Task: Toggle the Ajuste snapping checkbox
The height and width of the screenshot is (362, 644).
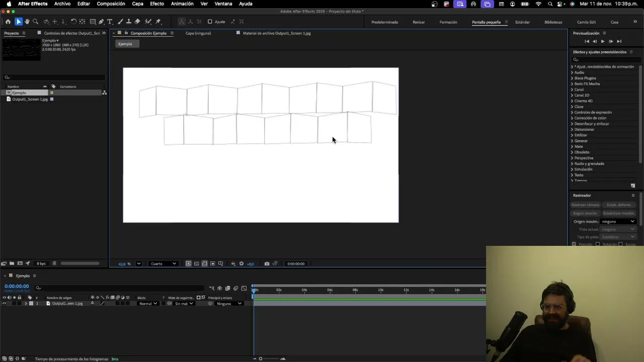Action: click(210, 22)
